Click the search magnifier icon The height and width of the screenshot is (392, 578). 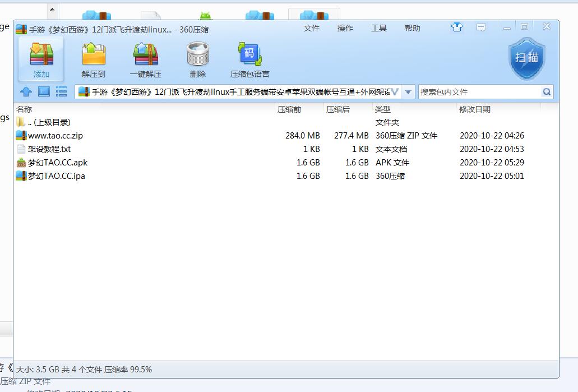(547, 92)
